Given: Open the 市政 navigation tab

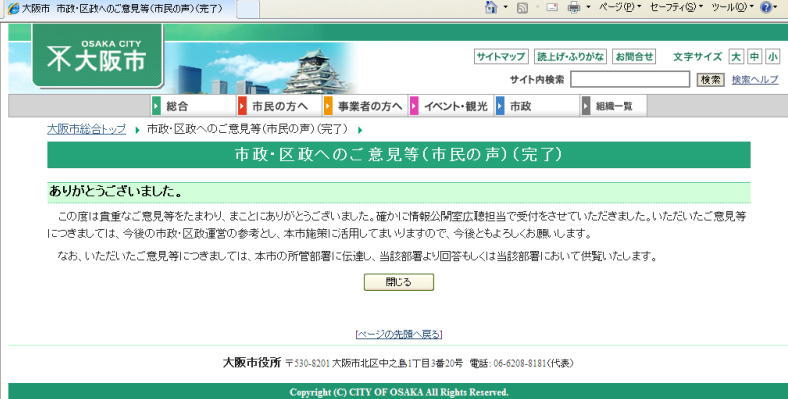Looking at the screenshot, I should (x=537, y=106).
